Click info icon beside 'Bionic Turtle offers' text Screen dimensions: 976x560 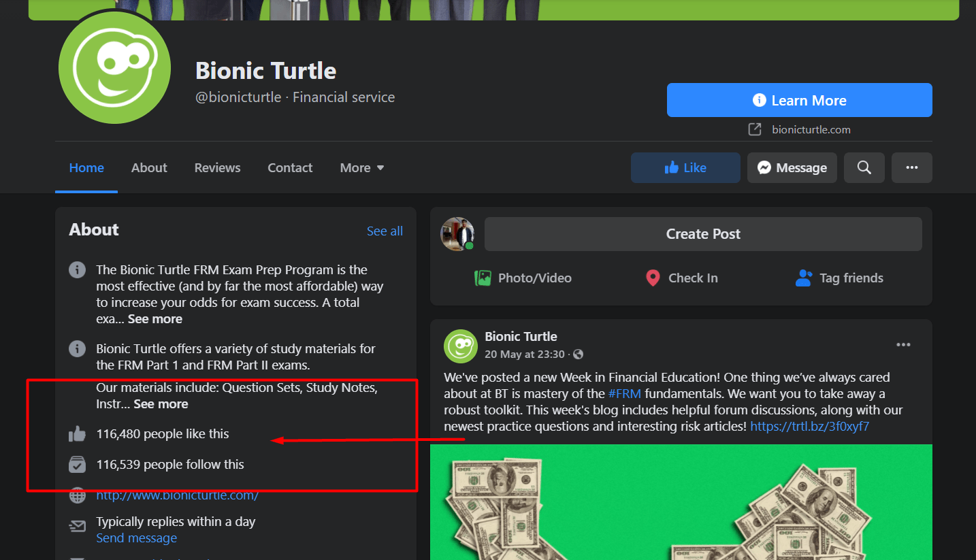(x=78, y=349)
